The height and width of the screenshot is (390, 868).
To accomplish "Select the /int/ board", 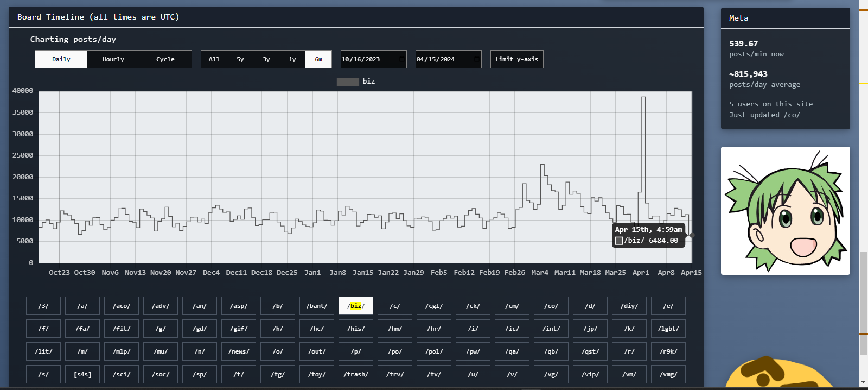I will click(551, 329).
